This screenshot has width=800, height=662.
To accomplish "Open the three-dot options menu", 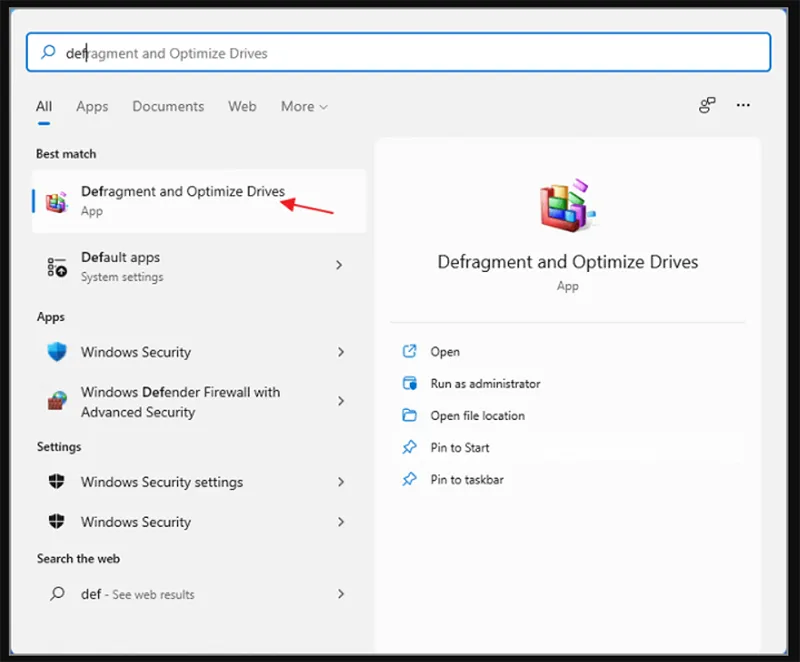I will point(743,105).
